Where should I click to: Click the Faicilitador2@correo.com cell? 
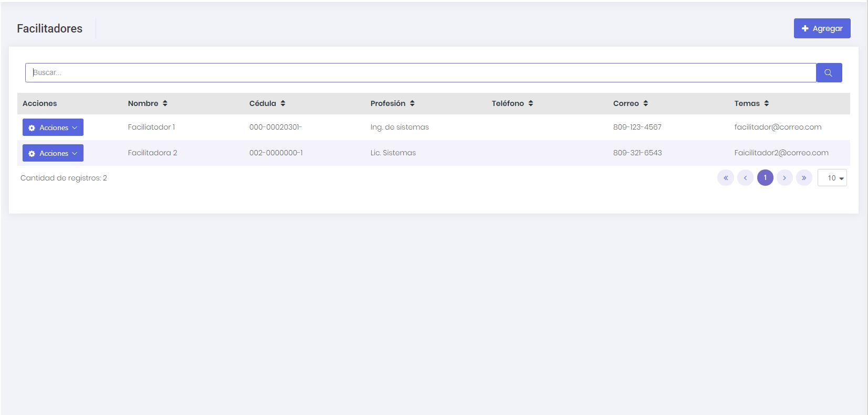click(781, 153)
